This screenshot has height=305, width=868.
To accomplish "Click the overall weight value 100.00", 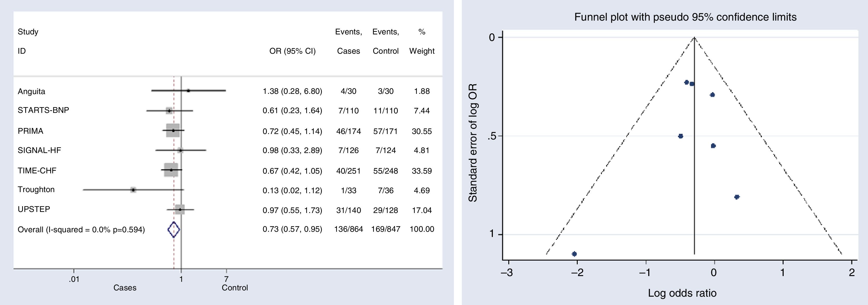I will pos(422,229).
